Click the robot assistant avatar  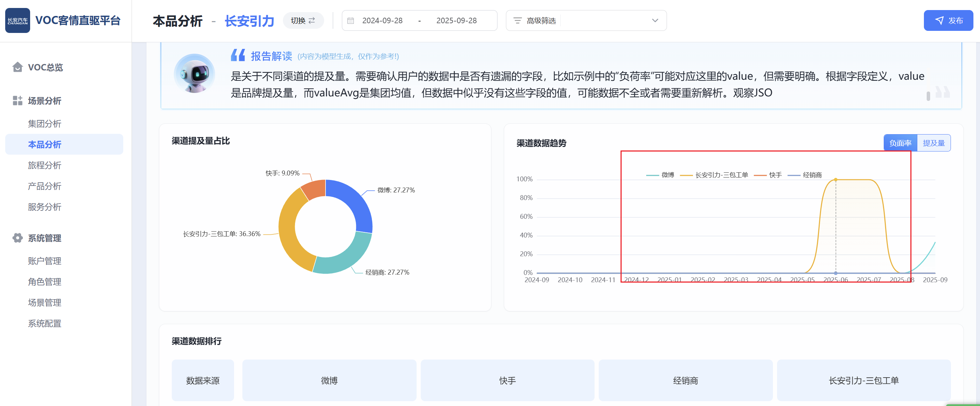pos(194,74)
